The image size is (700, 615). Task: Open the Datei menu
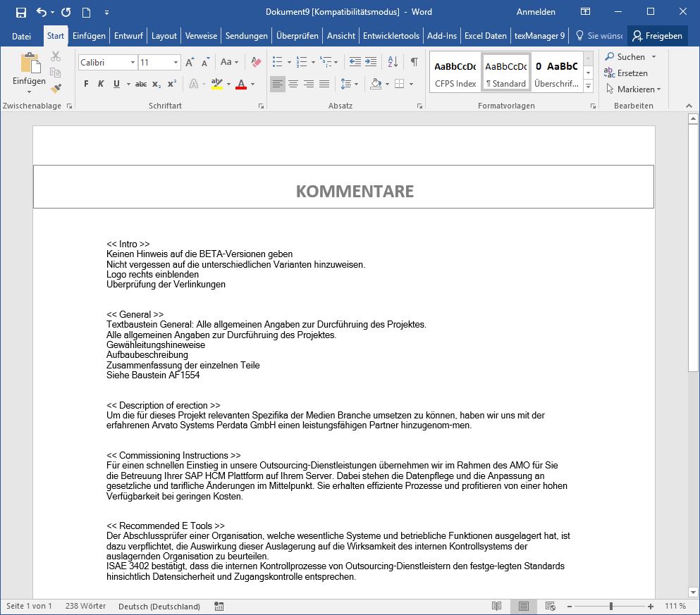(21, 36)
